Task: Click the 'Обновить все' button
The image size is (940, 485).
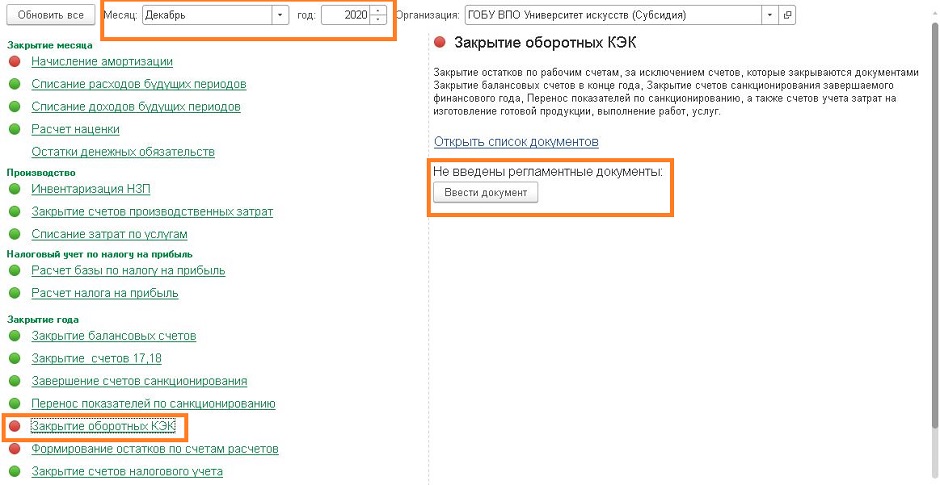Action: (x=51, y=15)
